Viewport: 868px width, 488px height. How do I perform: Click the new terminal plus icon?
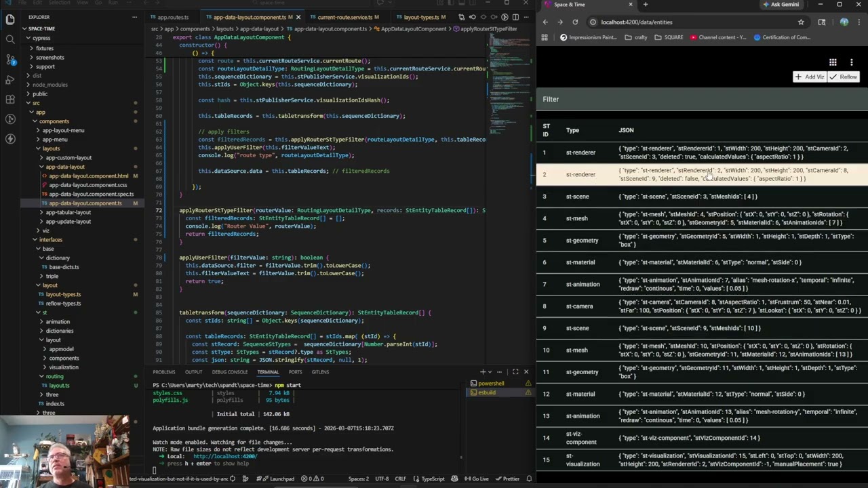click(x=483, y=371)
